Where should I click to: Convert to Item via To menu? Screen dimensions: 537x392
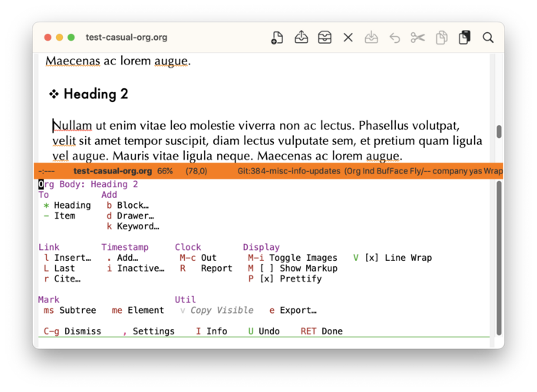click(59, 216)
